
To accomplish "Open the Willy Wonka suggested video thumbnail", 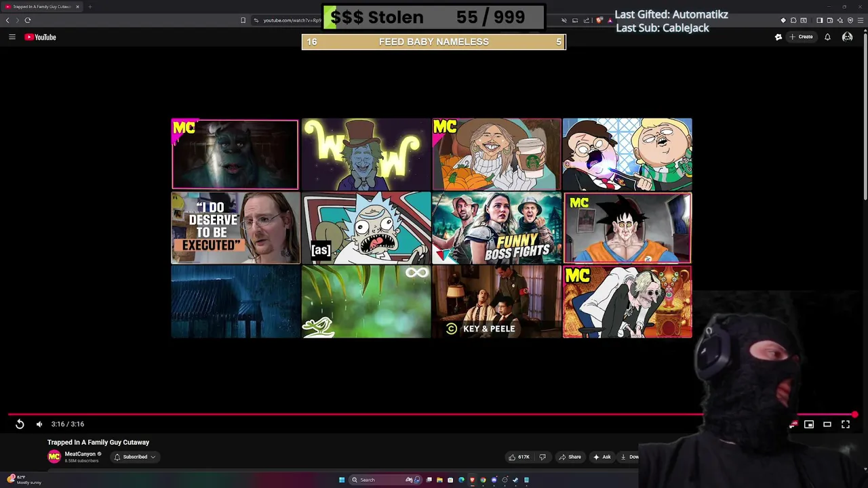I will pyautogui.click(x=366, y=155).
